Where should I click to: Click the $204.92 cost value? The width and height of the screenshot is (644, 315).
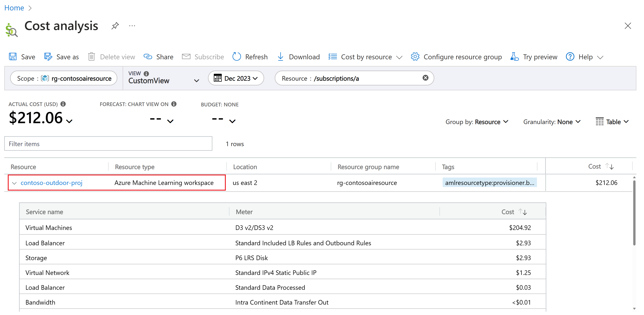click(x=520, y=228)
